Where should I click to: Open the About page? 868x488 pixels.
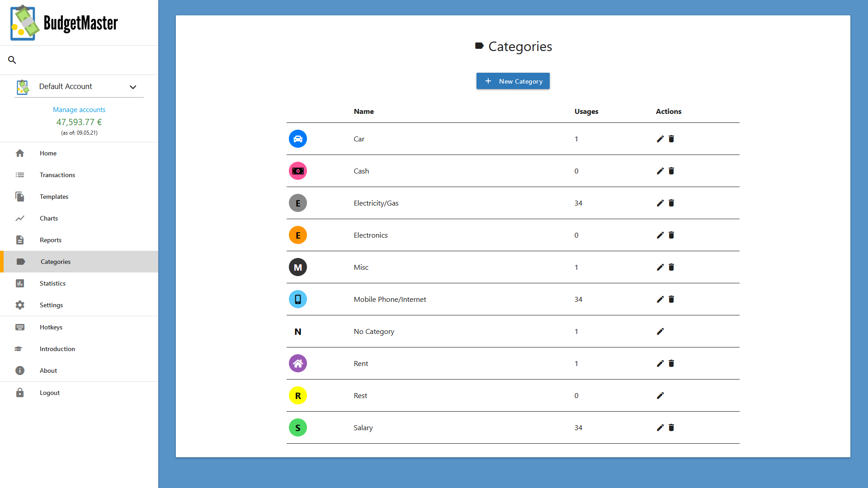[x=79, y=371]
